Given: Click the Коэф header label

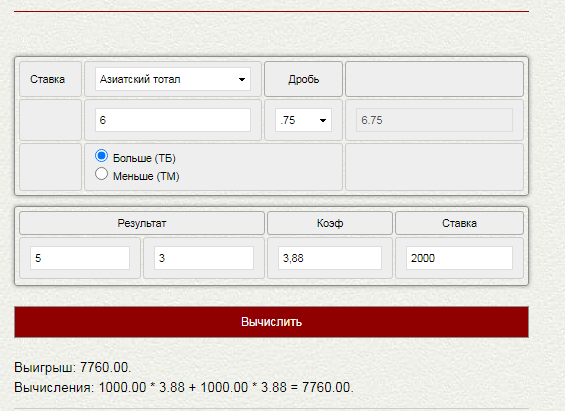Looking at the screenshot, I should tap(330, 223).
